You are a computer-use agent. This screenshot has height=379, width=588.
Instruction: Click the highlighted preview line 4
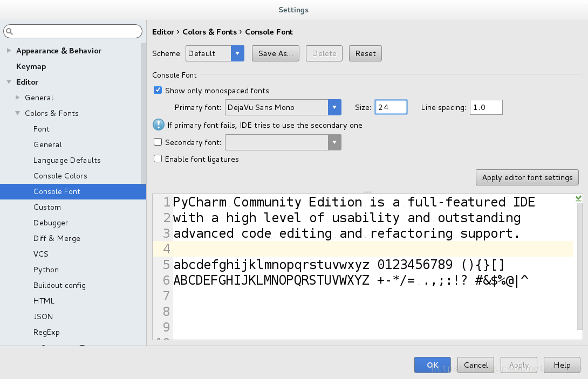pos(363,249)
